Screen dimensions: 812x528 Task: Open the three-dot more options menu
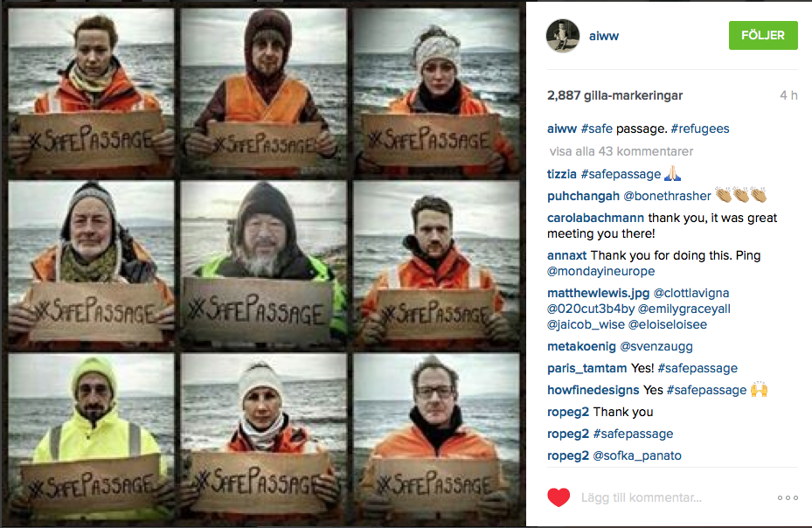788,498
